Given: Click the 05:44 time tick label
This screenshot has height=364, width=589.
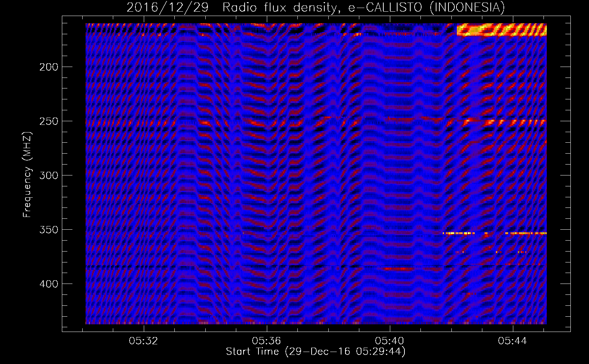Looking at the screenshot, I should pos(513,341).
